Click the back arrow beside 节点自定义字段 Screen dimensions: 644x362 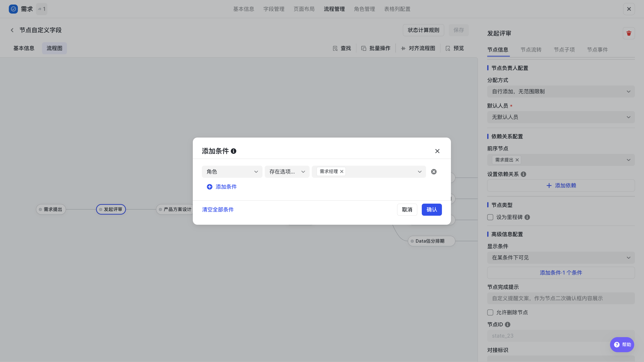(12, 30)
